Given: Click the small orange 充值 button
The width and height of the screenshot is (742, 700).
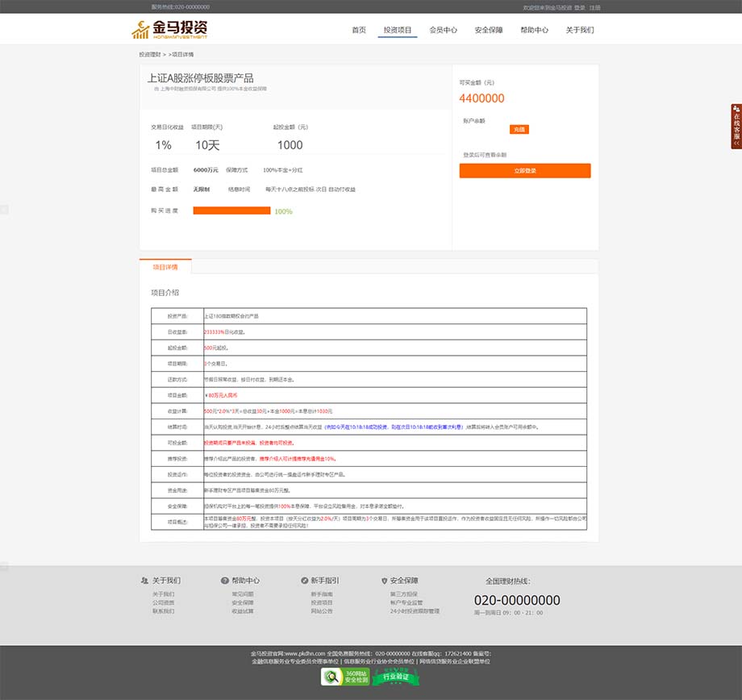Looking at the screenshot, I should [519, 129].
